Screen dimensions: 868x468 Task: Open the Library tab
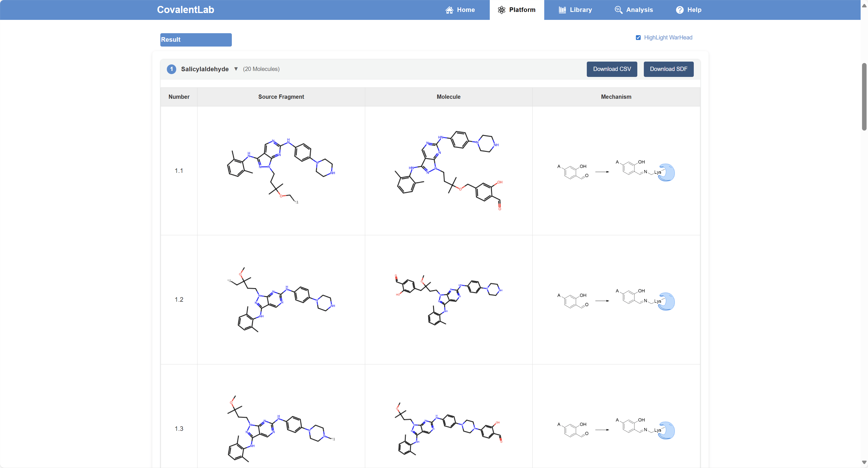coord(575,10)
